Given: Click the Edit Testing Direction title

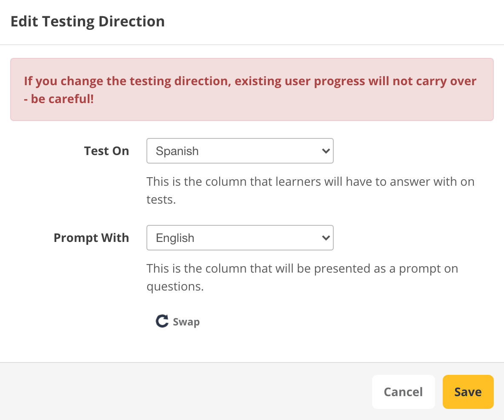Looking at the screenshot, I should pyautogui.click(x=88, y=21).
